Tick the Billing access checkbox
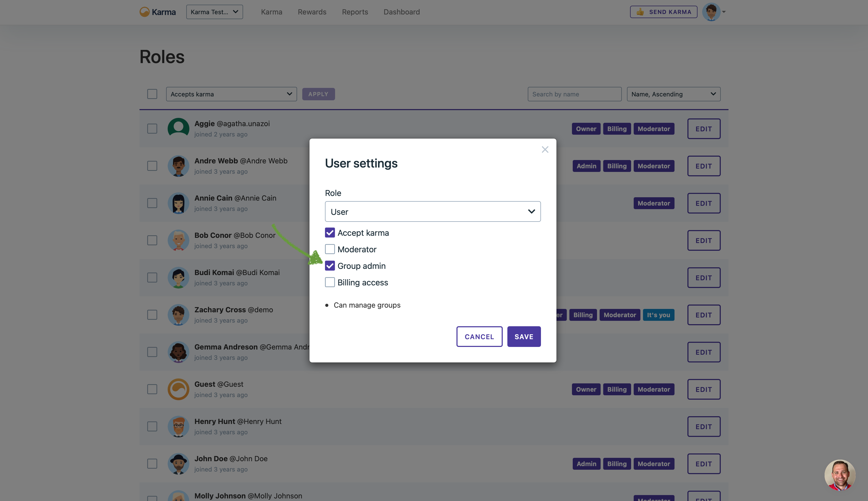Viewport: 868px width, 501px height. pos(330,283)
